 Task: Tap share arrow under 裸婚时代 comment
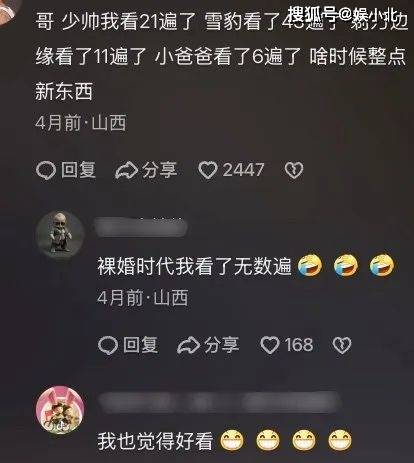(188, 345)
